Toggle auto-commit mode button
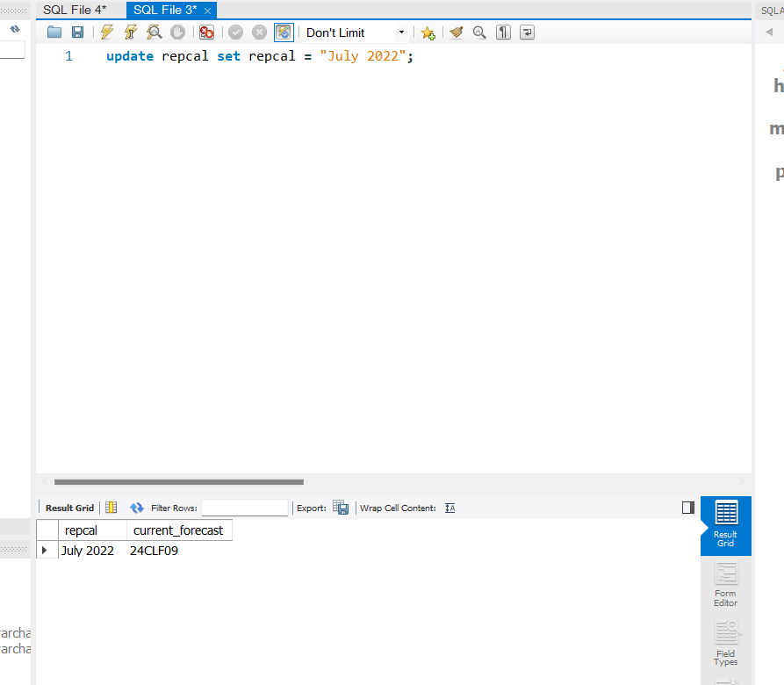This screenshot has height=685, width=784. 284,32
